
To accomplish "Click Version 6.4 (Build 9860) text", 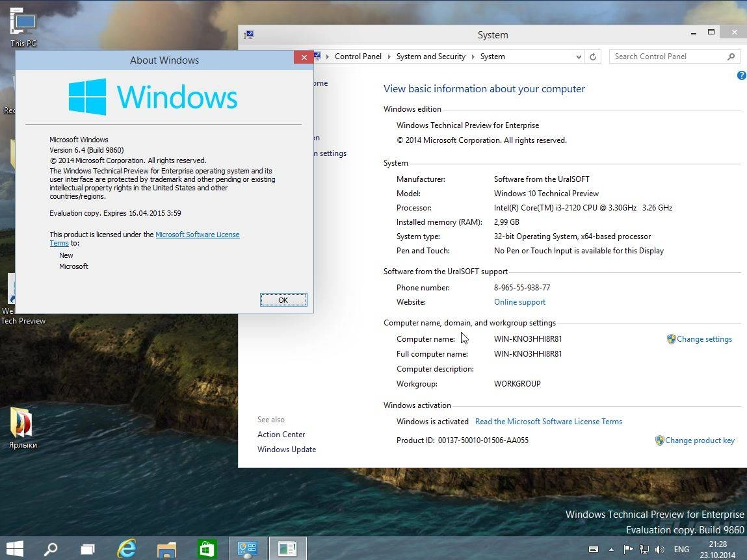I will pyautogui.click(x=86, y=150).
